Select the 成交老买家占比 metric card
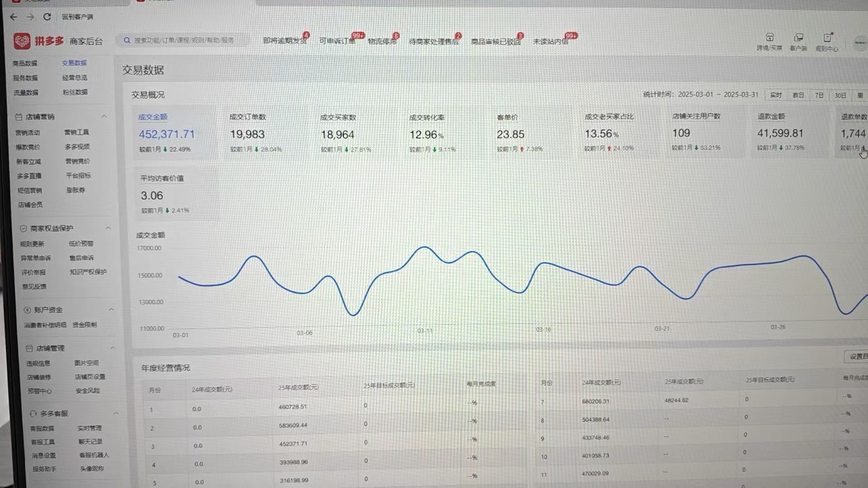The width and height of the screenshot is (868, 488). 619,132
